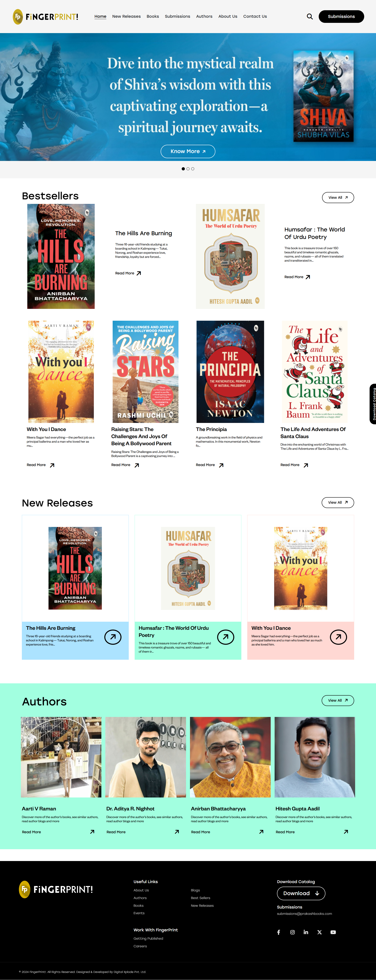Open the X (Twitter) icon in footer
376x980 pixels.
tap(320, 932)
